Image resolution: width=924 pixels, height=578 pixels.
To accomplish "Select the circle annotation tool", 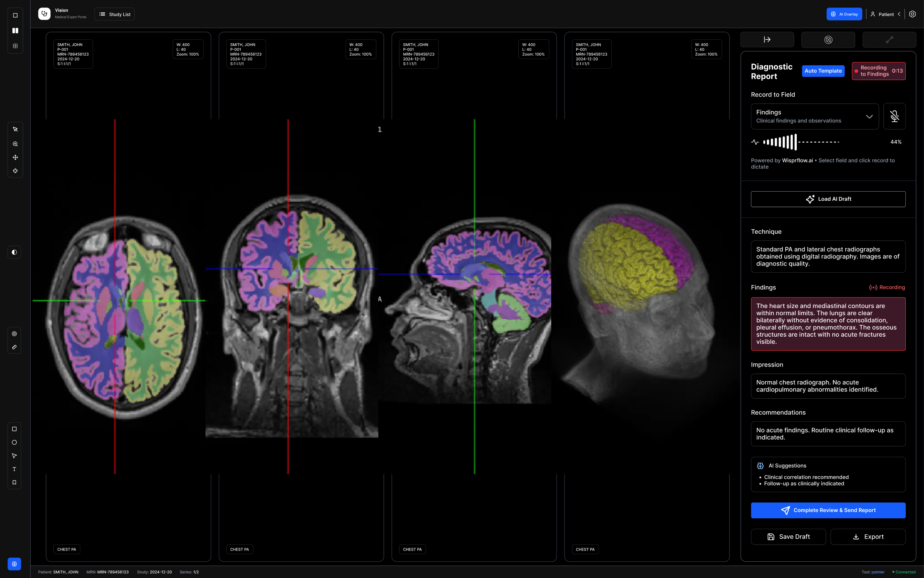I will click(14, 442).
